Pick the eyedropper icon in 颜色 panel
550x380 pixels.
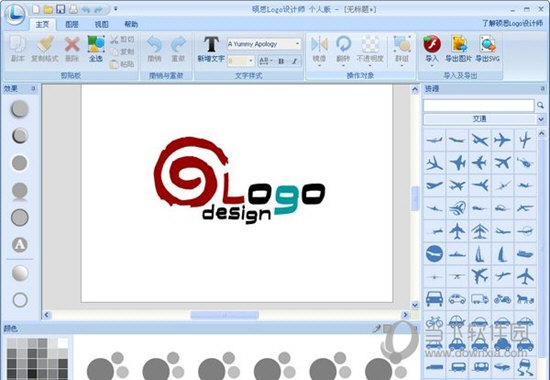click(376, 328)
